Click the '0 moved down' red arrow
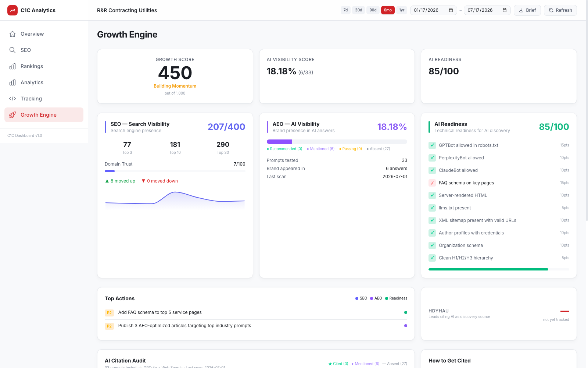Viewport: 588px width, 368px height. tap(143, 181)
